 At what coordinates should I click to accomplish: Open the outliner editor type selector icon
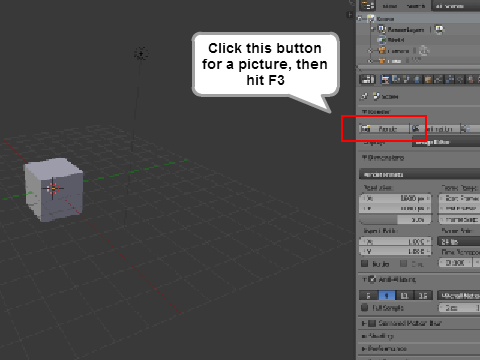368,6
